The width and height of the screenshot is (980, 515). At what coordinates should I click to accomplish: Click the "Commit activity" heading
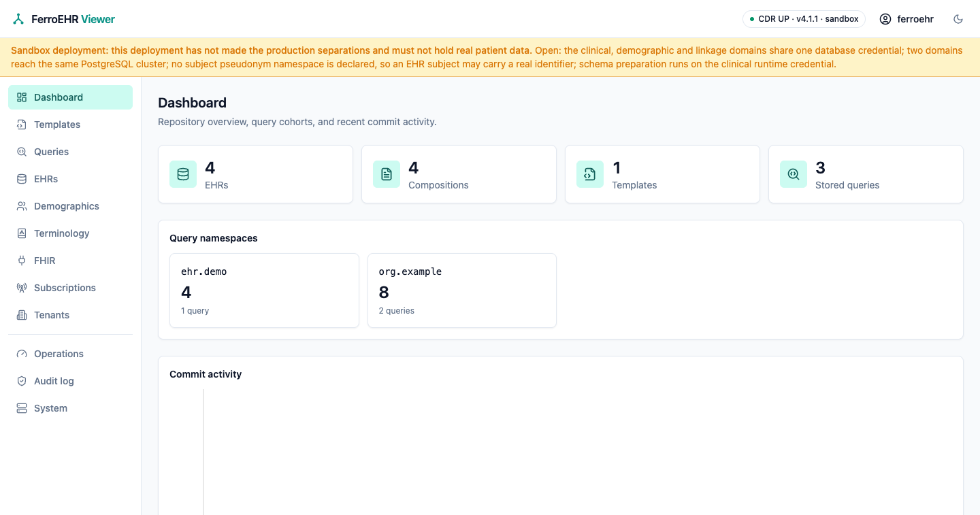pyautogui.click(x=206, y=374)
